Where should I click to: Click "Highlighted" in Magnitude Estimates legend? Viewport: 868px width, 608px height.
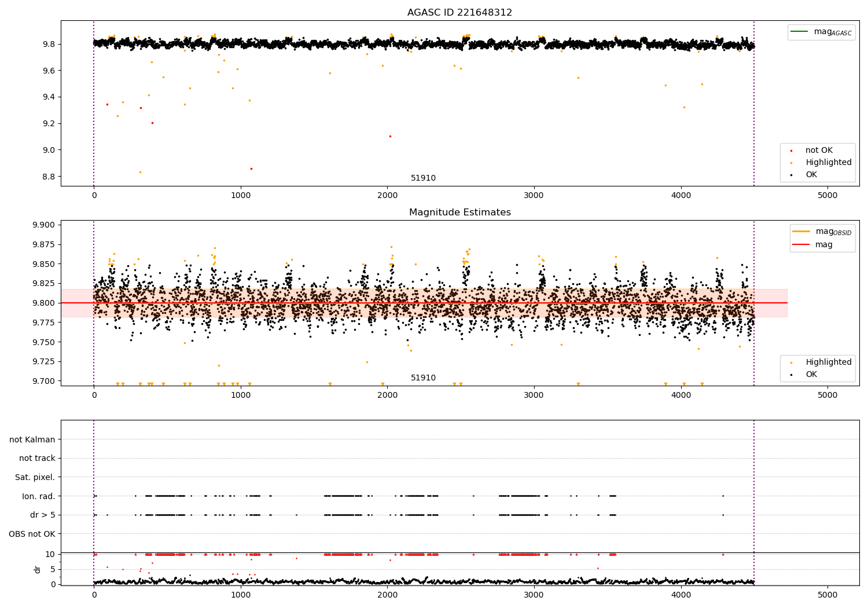click(x=829, y=362)
